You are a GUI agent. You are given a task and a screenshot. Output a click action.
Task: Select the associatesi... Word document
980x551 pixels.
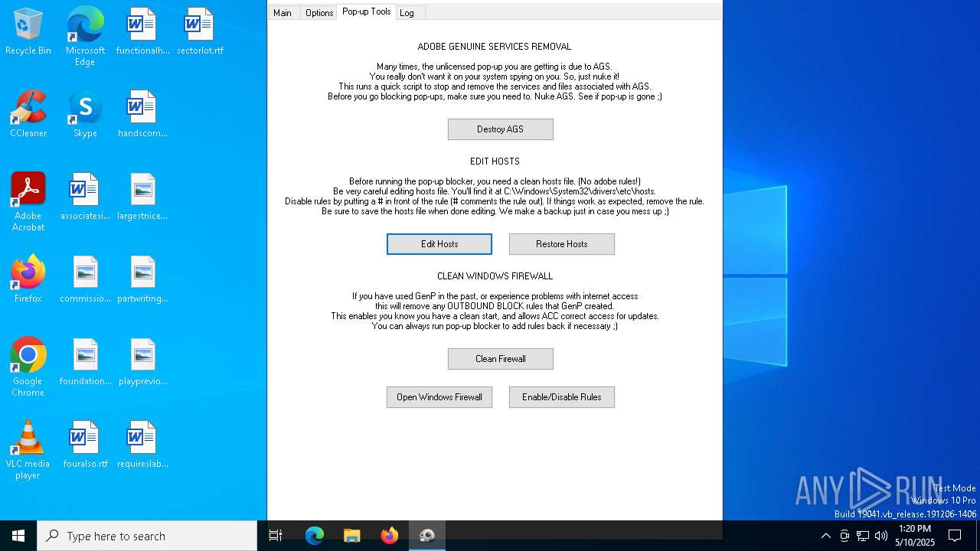pos(85,197)
